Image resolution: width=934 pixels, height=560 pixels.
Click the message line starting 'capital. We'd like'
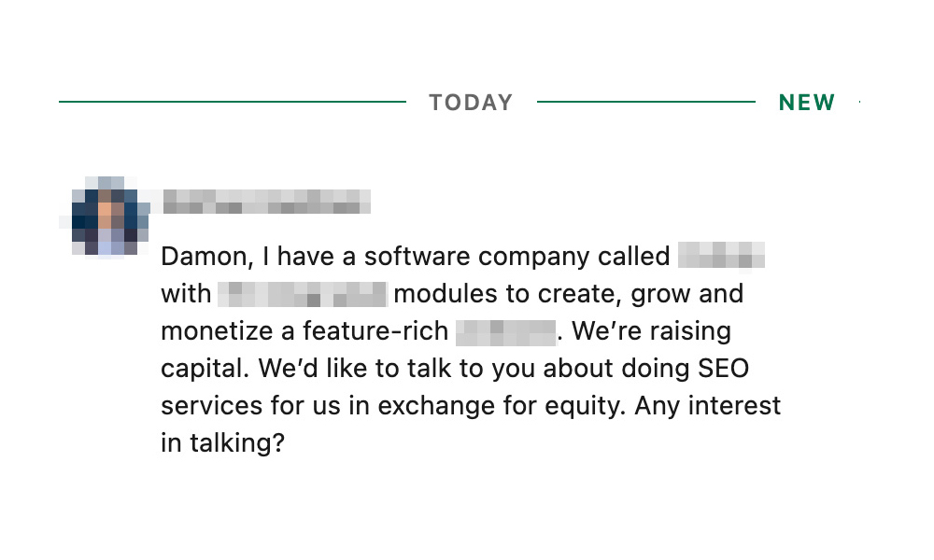pyautogui.click(x=455, y=369)
